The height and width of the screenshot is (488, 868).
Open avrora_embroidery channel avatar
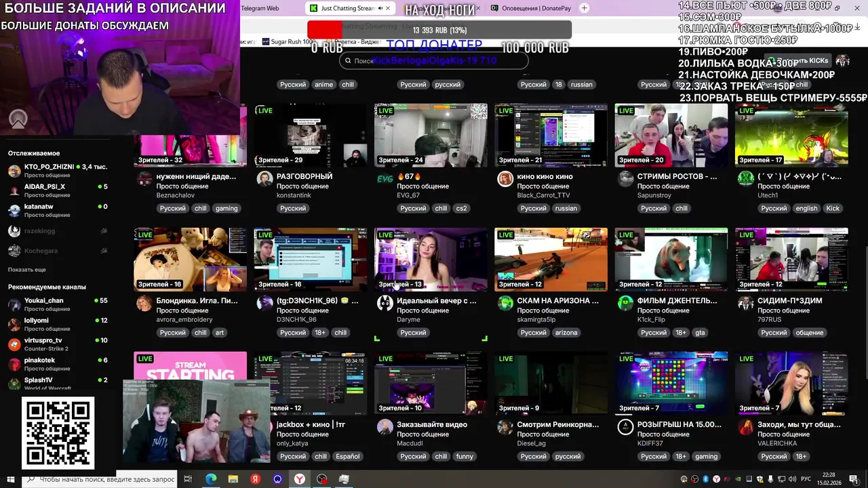(x=144, y=303)
